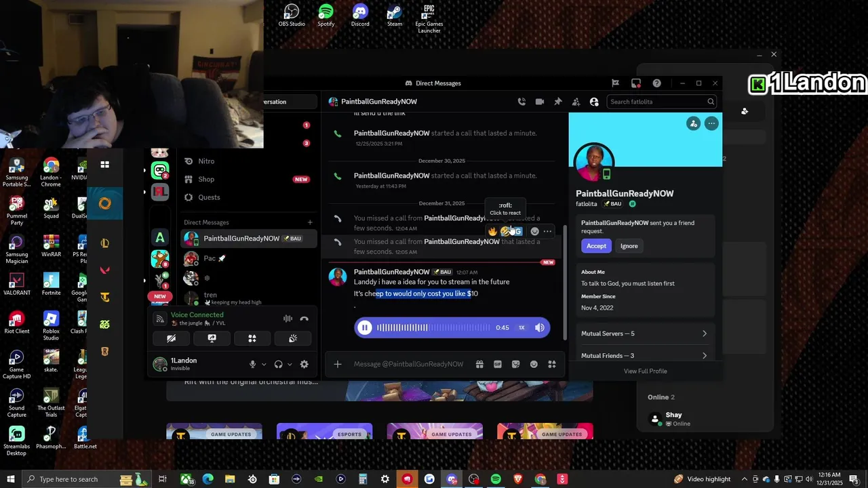Send a gift via the gift icon
Viewport: 868px width, 488px height.
coord(479,364)
